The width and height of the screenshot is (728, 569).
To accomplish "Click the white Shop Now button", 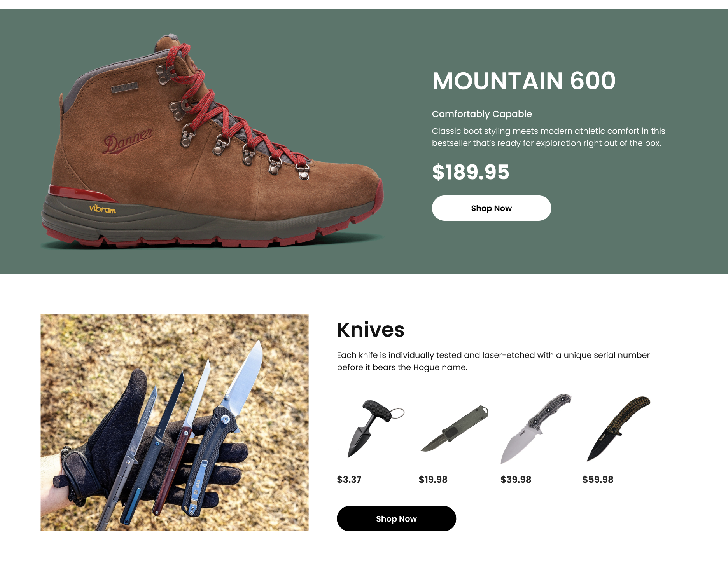I will click(x=491, y=208).
